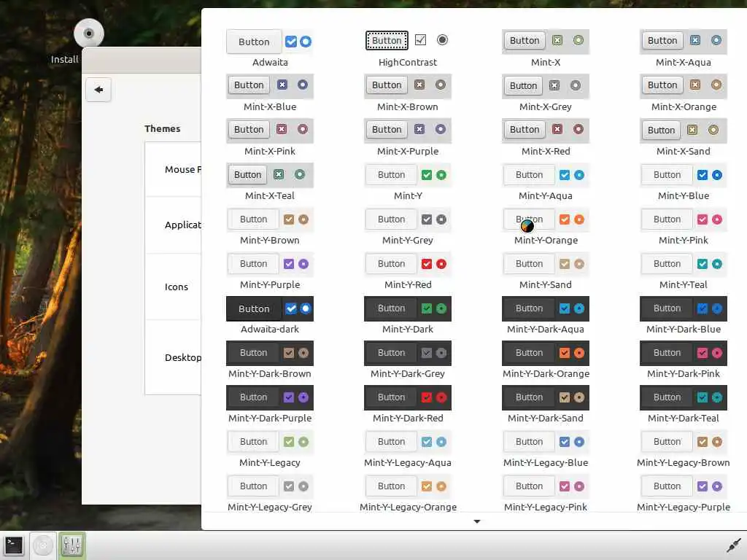747x560 pixels.
Task: Pick the Mint-Y-Legacy-Brown theme preview
Action: (x=683, y=442)
